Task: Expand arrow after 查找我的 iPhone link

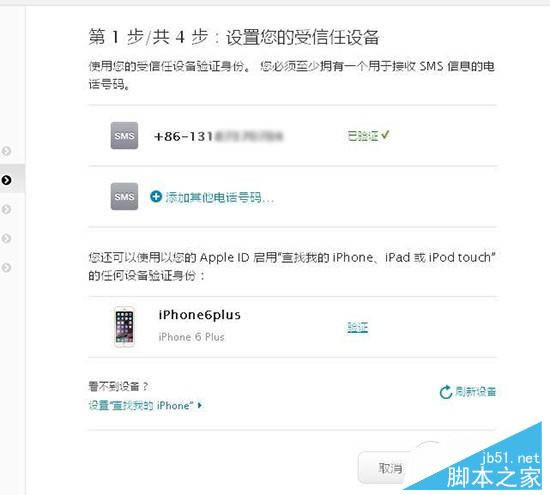Action: [x=200, y=406]
